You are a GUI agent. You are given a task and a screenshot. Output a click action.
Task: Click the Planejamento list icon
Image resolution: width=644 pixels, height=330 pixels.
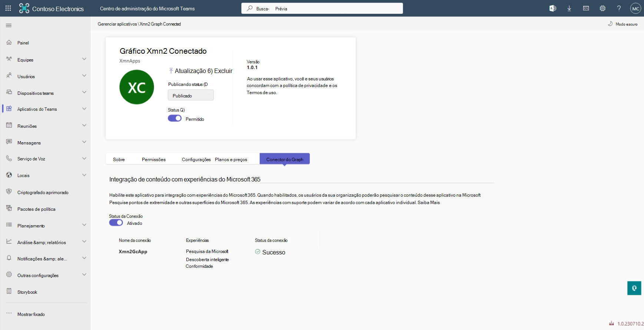coord(9,225)
